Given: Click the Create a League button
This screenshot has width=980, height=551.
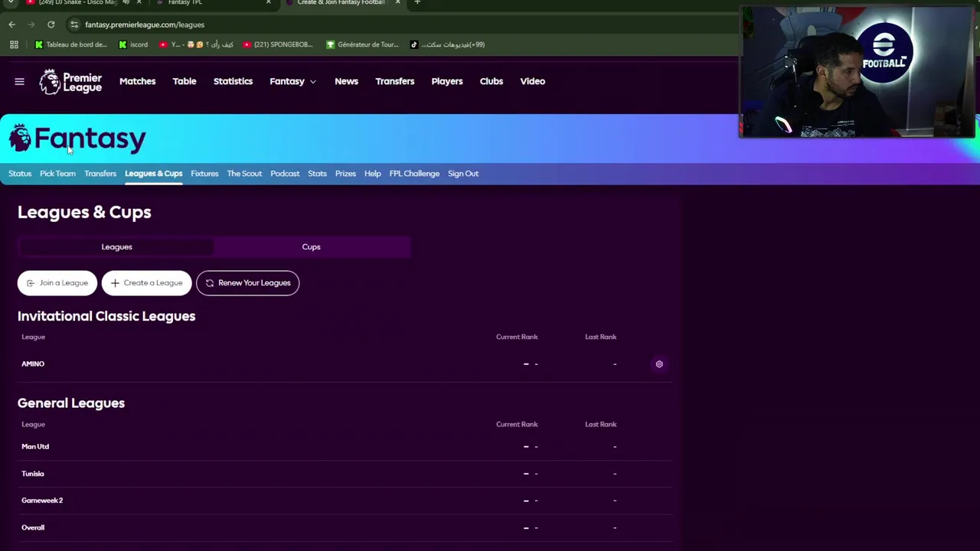Looking at the screenshot, I should (146, 283).
